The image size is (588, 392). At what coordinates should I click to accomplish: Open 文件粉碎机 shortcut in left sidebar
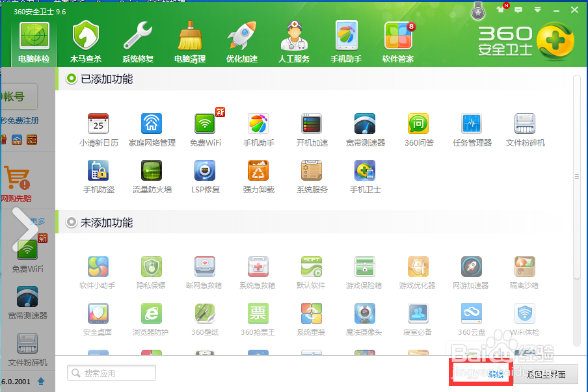(x=27, y=350)
